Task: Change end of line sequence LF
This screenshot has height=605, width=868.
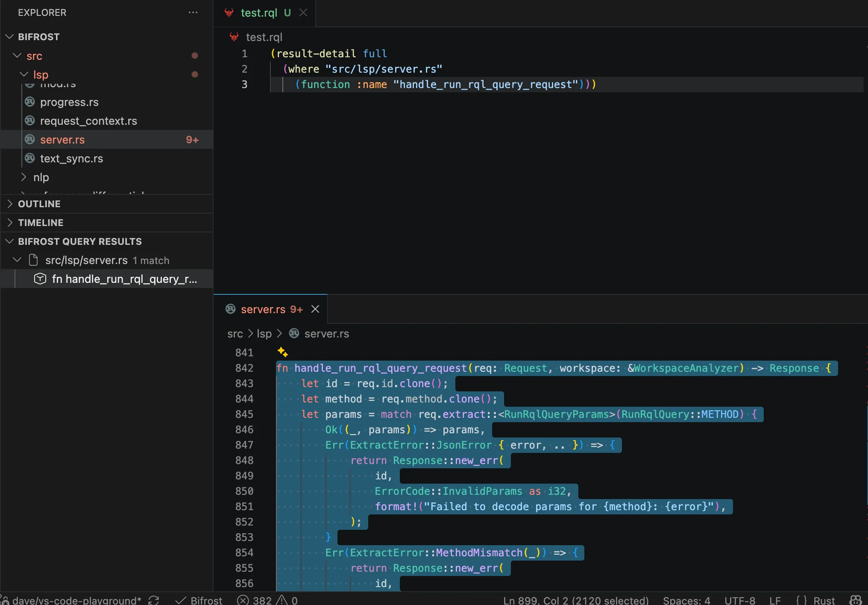Action: click(775, 600)
